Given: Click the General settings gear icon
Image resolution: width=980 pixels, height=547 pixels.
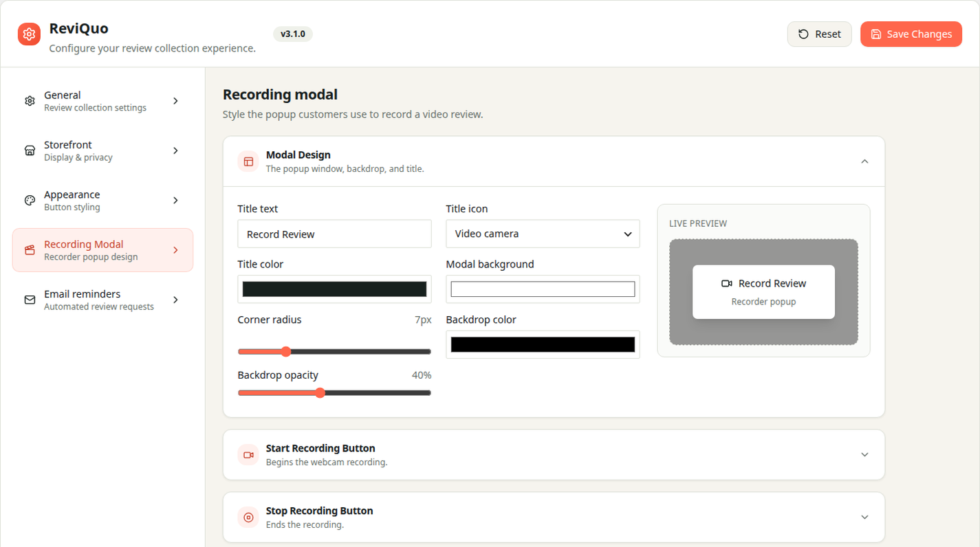Looking at the screenshot, I should 30,101.
